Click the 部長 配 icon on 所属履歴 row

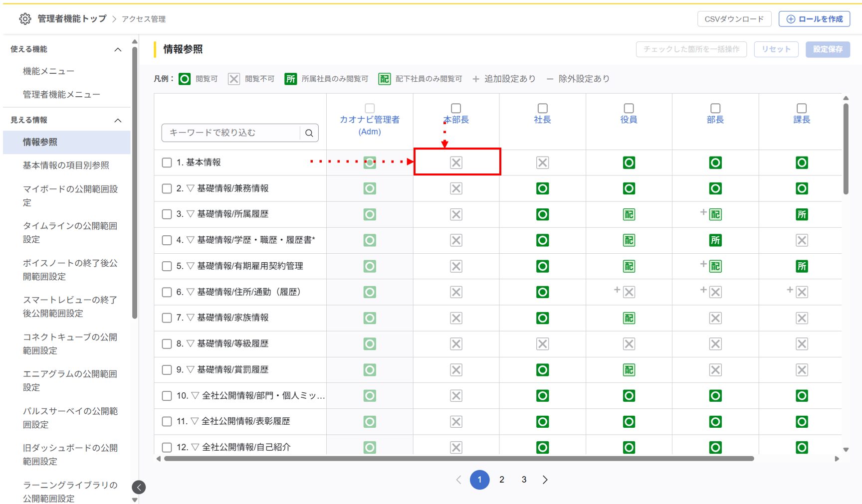point(715,214)
